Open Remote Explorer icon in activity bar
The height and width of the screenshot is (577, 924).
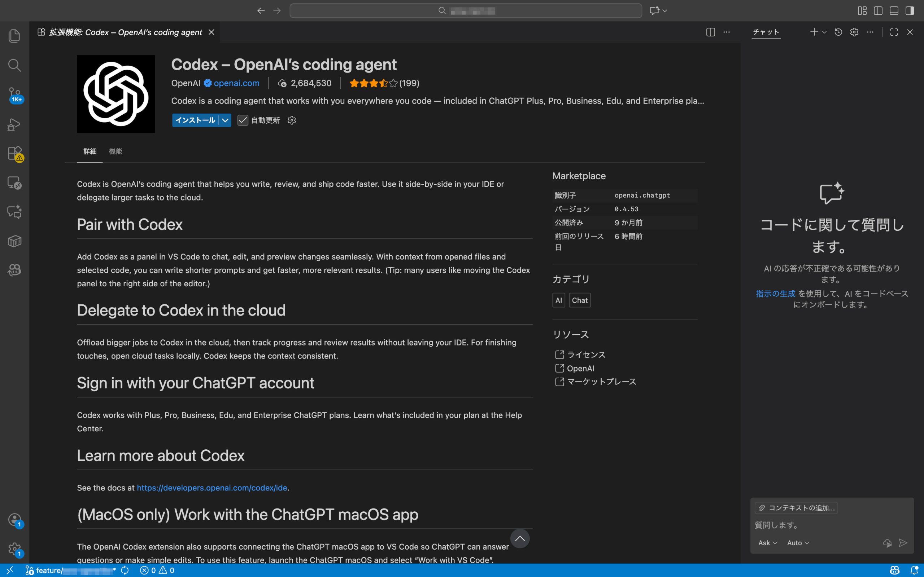pos(14,183)
